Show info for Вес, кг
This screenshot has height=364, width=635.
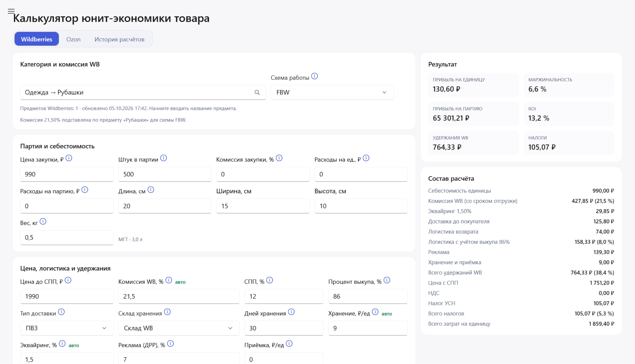pyautogui.click(x=43, y=222)
